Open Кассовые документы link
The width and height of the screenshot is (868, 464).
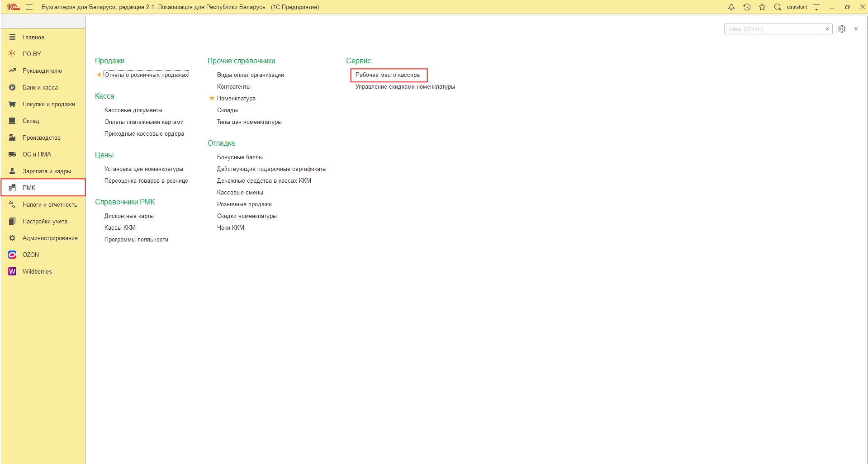133,110
